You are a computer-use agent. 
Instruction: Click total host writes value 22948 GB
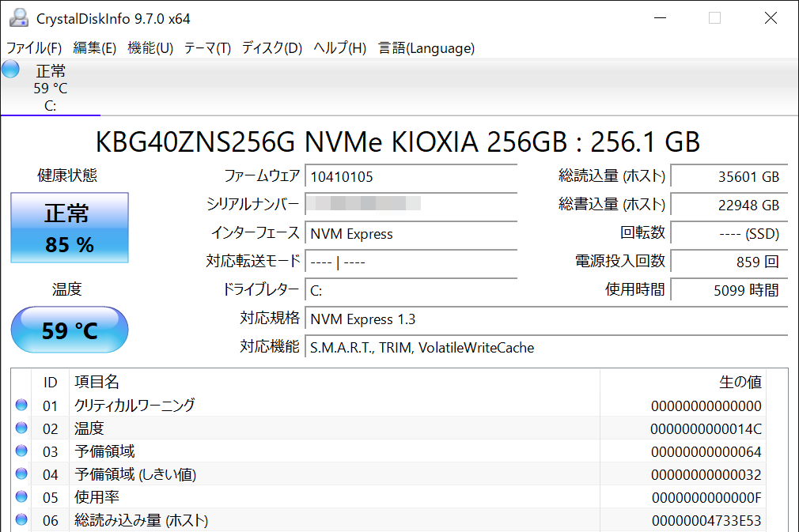click(729, 205)
